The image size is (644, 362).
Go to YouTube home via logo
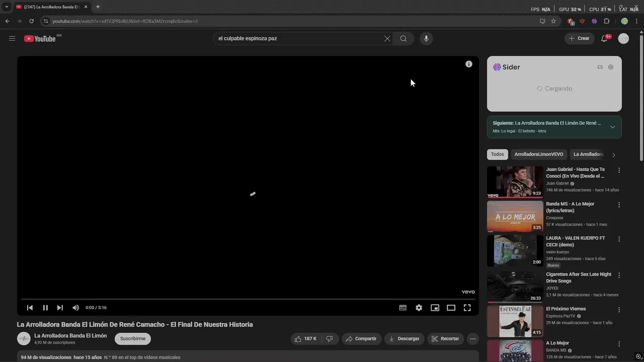(40, 39)
